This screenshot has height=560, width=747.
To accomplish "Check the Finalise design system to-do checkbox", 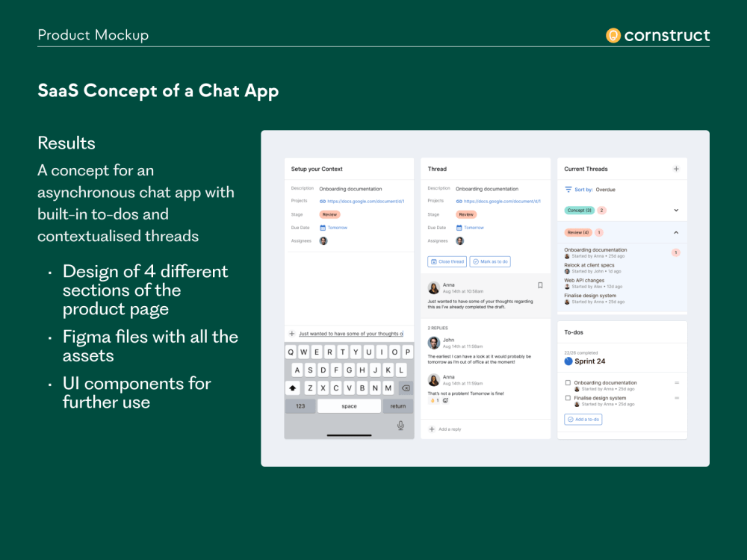I will [568, 398].
